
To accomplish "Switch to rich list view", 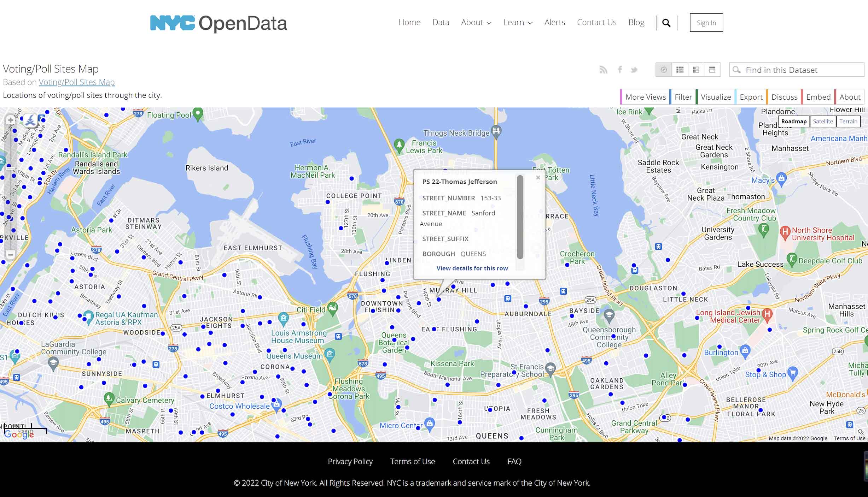I will (696, 70).
